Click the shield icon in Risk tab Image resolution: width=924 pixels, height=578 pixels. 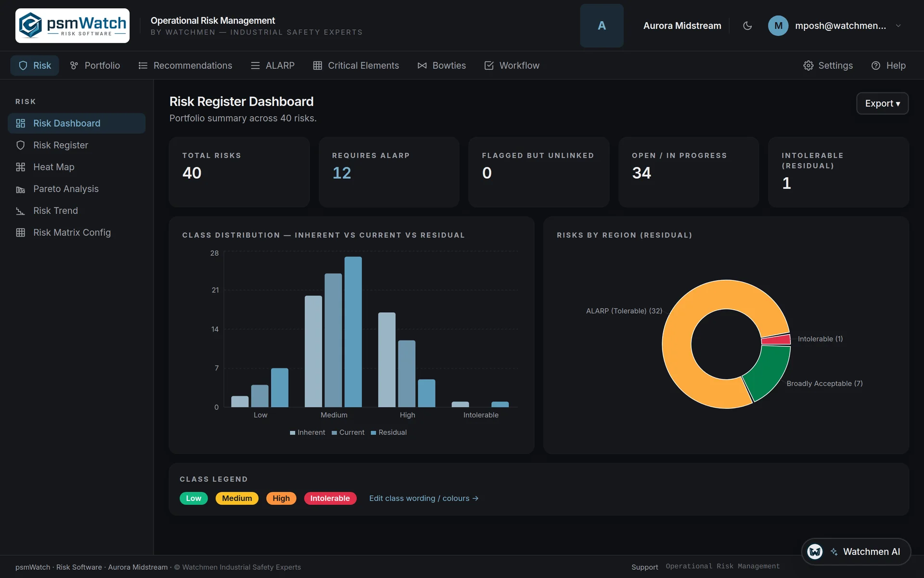click(23, 66)
